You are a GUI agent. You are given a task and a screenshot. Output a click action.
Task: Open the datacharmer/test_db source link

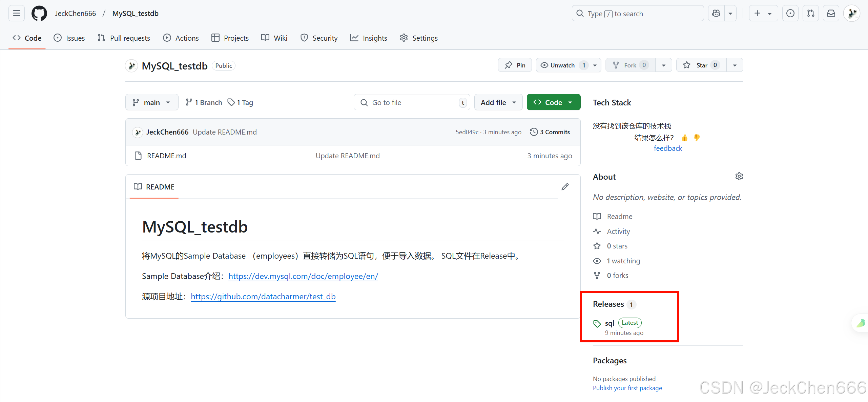coord(263,296)
